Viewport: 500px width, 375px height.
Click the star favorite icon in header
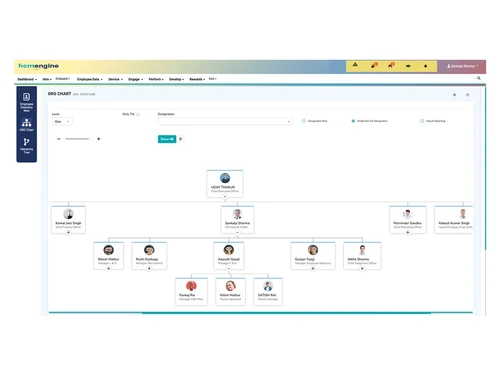tap(454, 95)
